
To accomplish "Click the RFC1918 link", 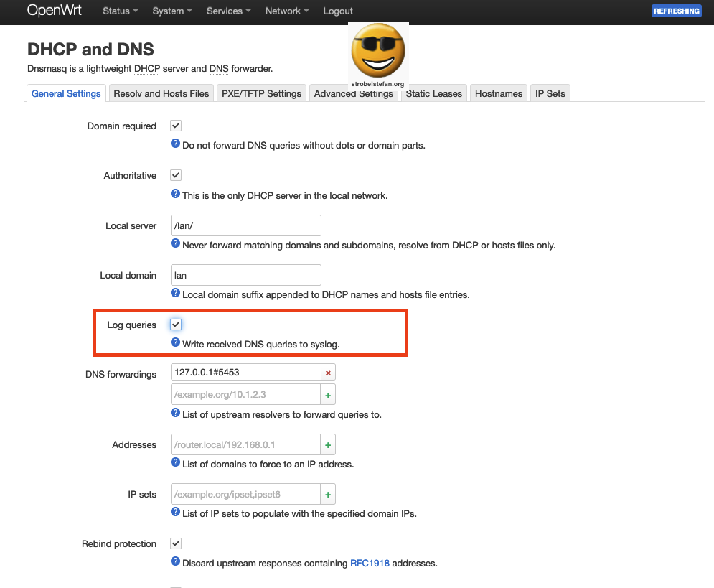I will (x=370, y=563).
